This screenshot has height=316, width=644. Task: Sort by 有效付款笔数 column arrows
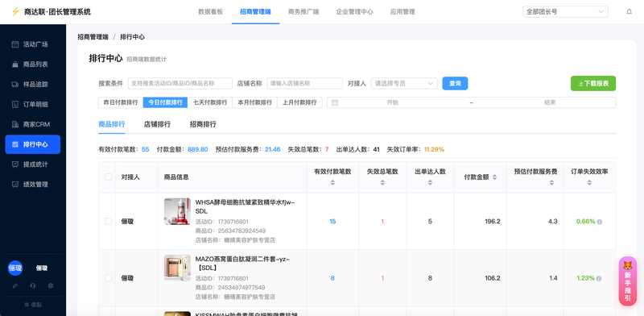click(x=332, y=183)
